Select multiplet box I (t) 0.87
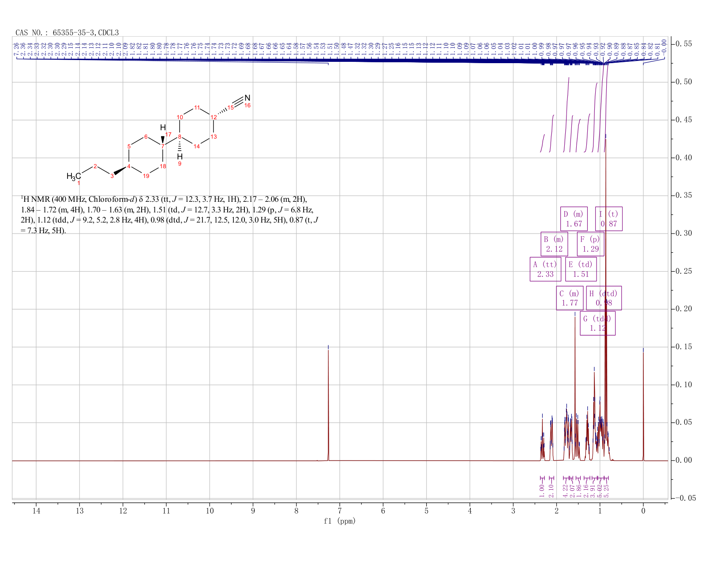The width and height of the screenshot is (728, 563). pos(609,219)
